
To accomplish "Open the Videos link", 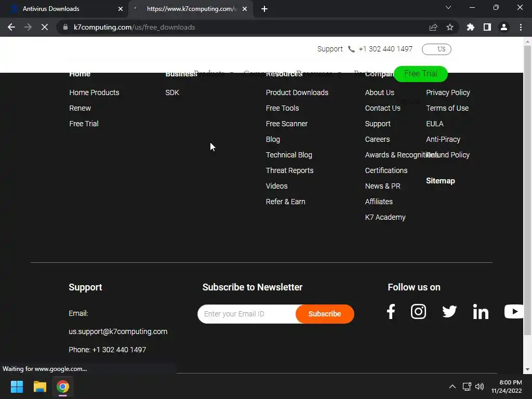I will pos(276,187).
